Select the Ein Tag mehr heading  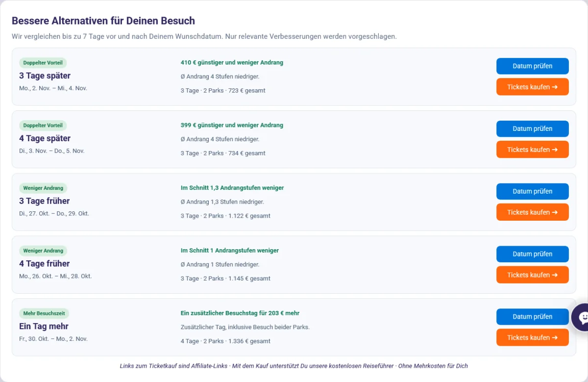point(44,326)
